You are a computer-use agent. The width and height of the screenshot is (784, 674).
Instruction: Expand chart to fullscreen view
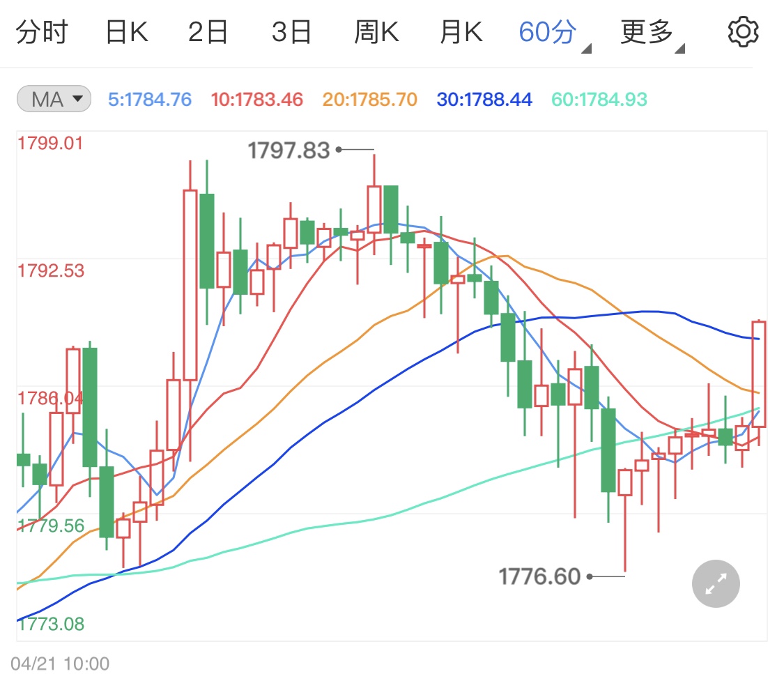coord(716,583)
